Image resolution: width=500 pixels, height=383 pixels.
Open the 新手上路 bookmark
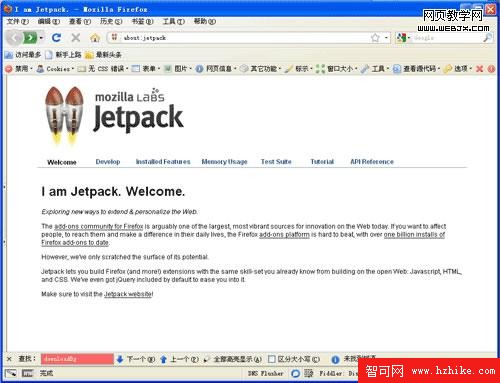tap(63, 55)
